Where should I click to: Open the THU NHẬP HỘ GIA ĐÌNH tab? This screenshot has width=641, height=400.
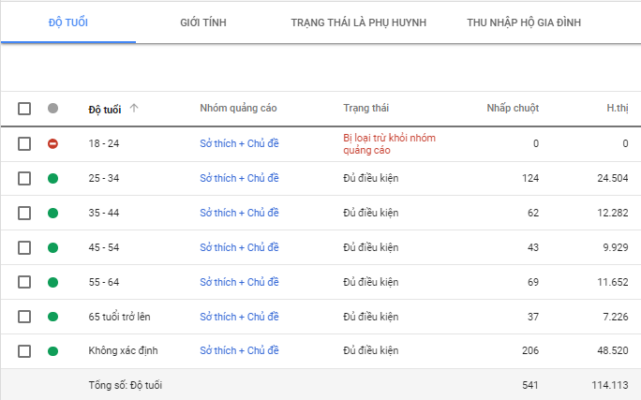(523, 22)
